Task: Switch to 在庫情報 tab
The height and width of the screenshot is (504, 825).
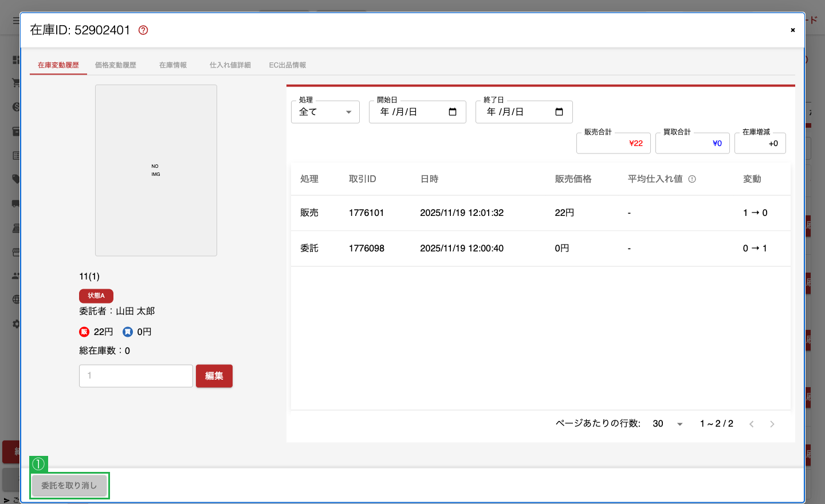Action: pyautogui.click(x=173, y=65)
